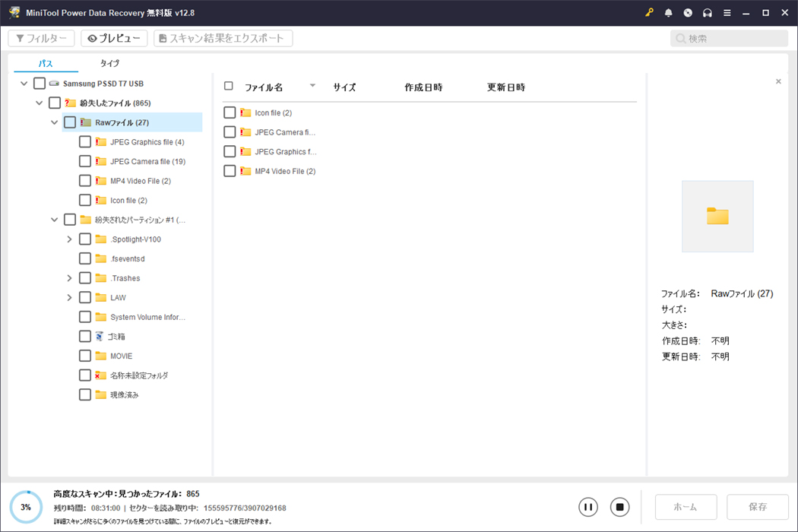This screenshot has height=532, width=798.
Task: Check the Rawファイル (27) checkbox
Action: click(70, 122)
